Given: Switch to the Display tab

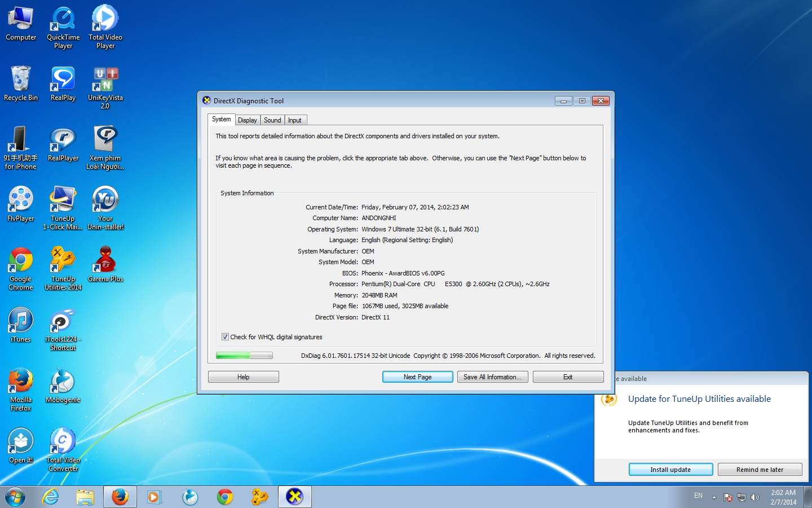Looking at the screenshot, I should [247, 120].
